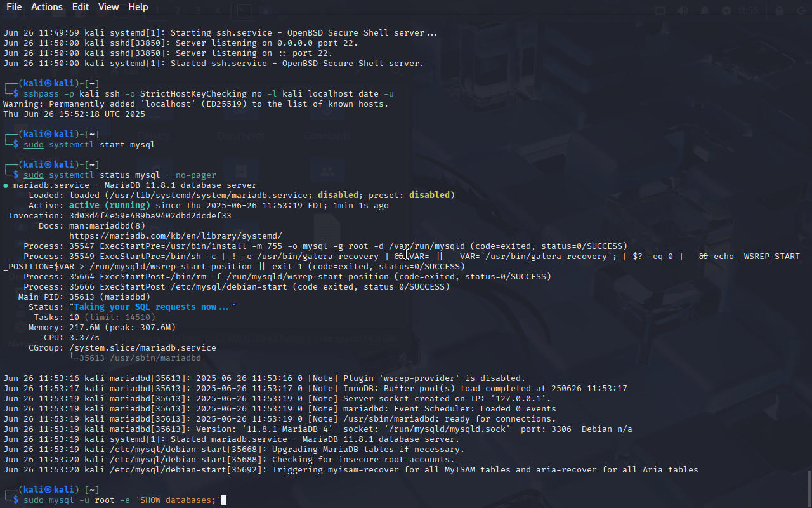
Task: Click the 'Thu Jun 26 15:52:18 UTC 2025' output
Action: pyautogui.click(x=74, y=114)
